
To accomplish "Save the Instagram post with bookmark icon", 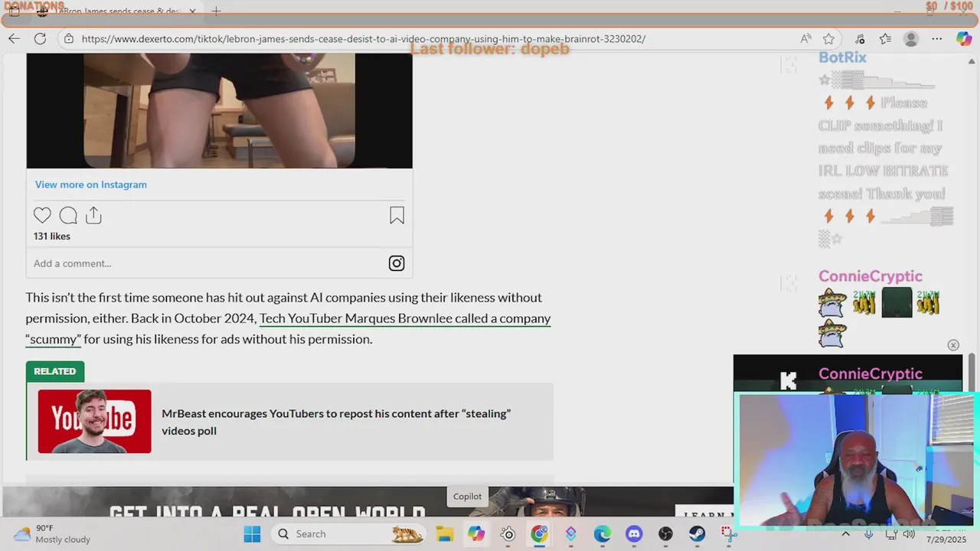I will point(397,216).
